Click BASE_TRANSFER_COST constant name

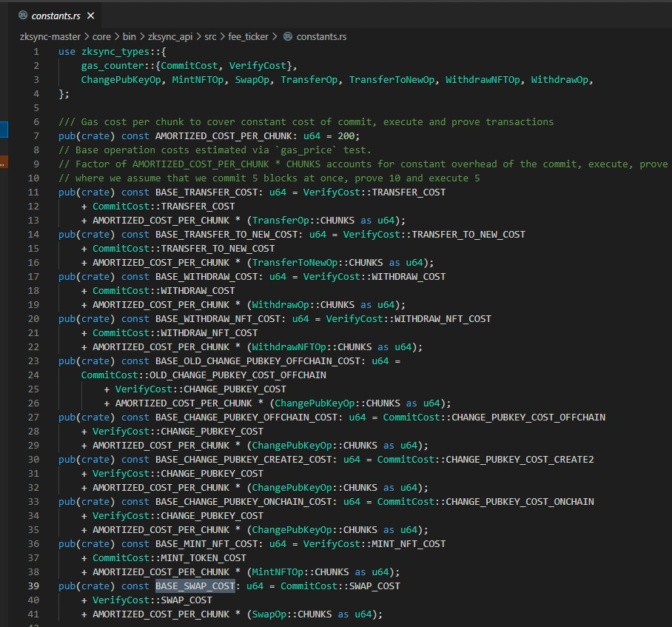(209, 192)
